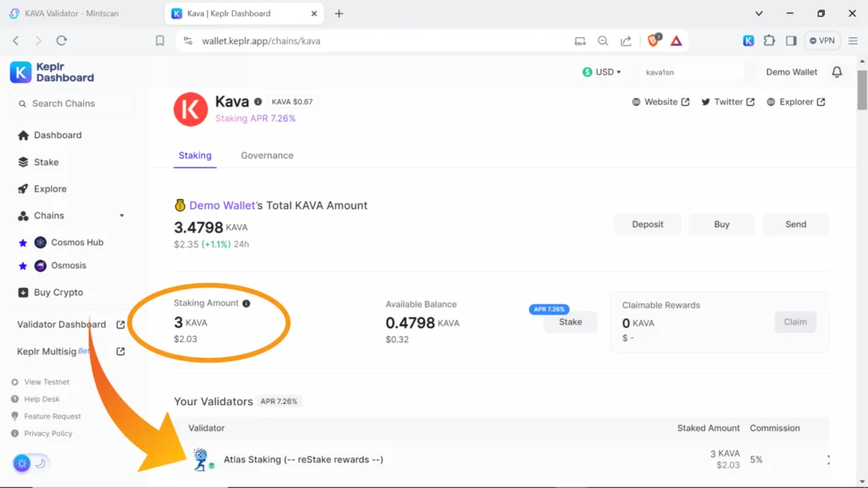Collapse the Chains list in sidebar
868x488 pixels.
tap(121, 216)
